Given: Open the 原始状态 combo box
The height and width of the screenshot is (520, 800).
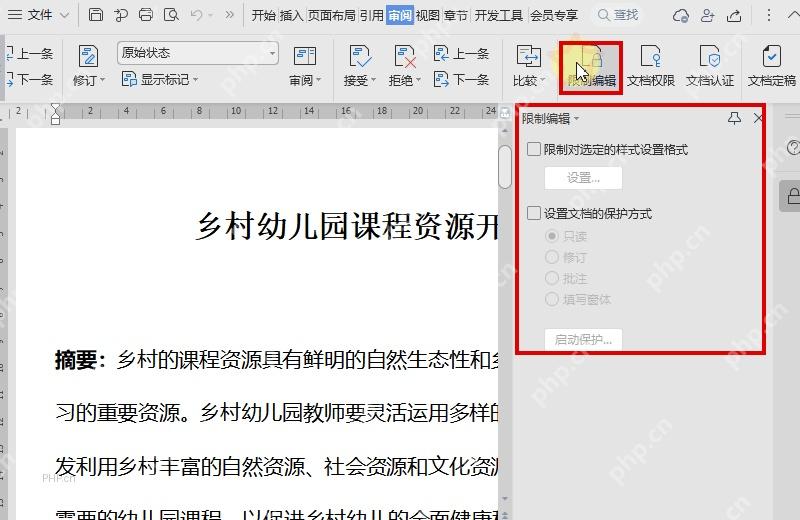Looking at the screenshot, I should click(198, 53).
